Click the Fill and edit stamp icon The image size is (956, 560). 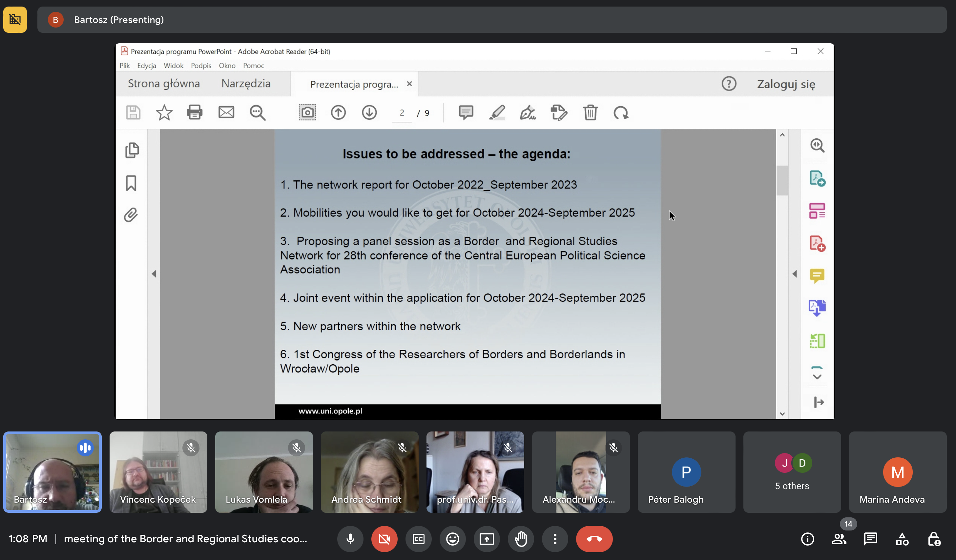[x=559, y=112]
